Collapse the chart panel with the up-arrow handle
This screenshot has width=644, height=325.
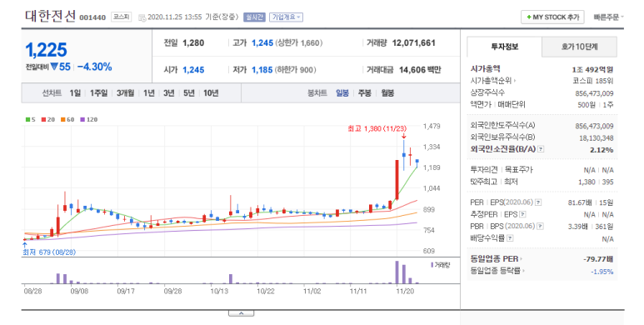(241, 313)
